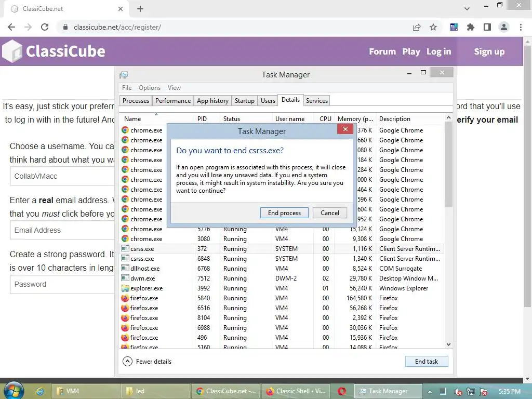Open the Services tab
Image resolution: width=532 pixels, height=399 pixels.
(316, 100)
